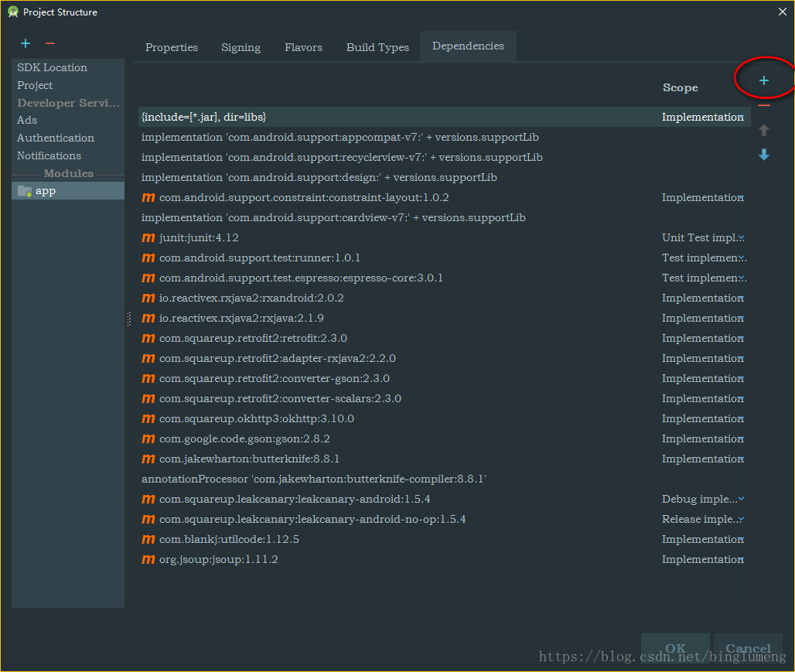Click the maven icon beside test:runner:1.0.1
Viewport: 795px width, 672px height.
tap(148, 258)
